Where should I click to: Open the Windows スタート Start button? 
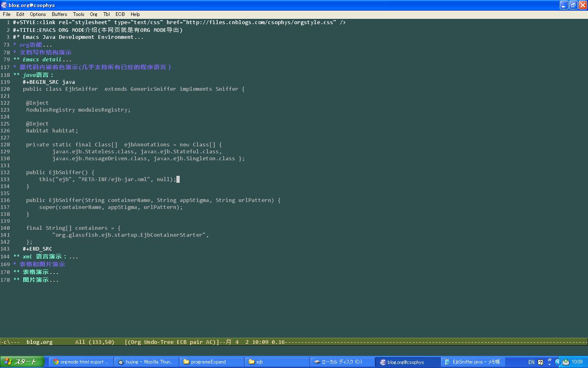22,362
